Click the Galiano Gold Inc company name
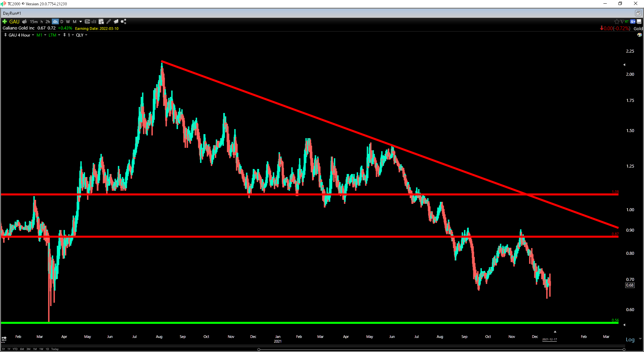 coord(19,28)
